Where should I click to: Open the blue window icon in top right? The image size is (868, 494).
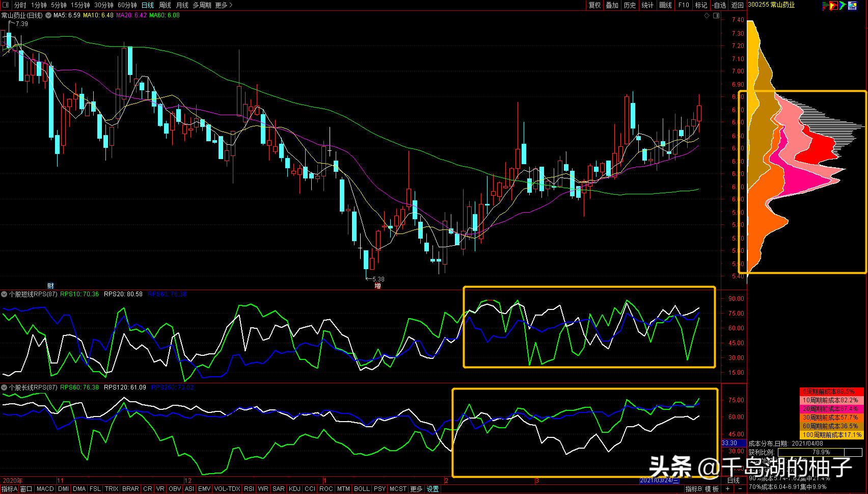tap(852, 6)
